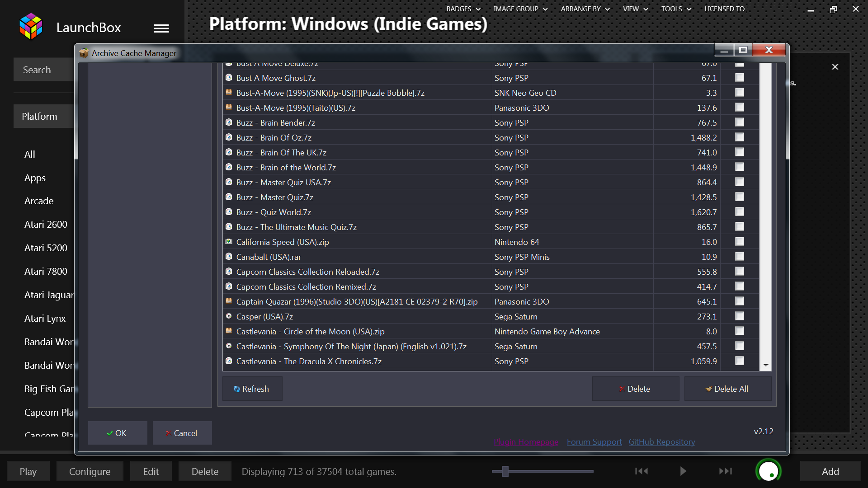This screenshot has height=488, width=868.
Task: Click the LaunchBox Play button
Action: point(28,471)
